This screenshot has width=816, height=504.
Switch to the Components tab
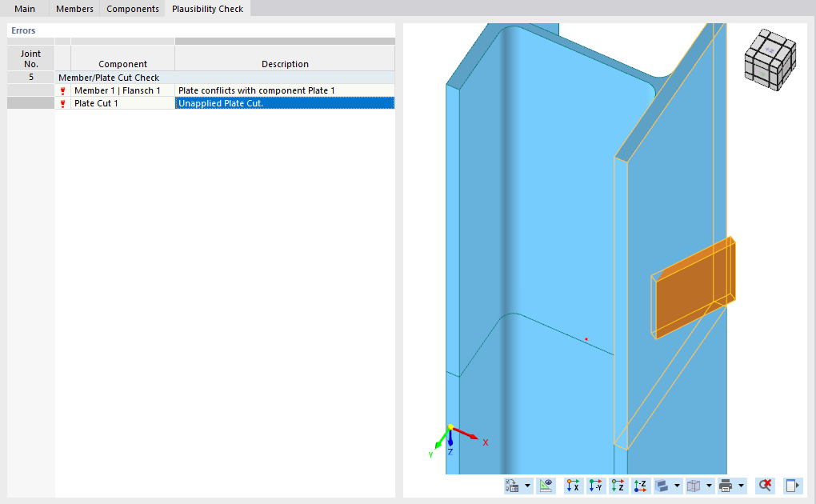(x=133, y=9)
